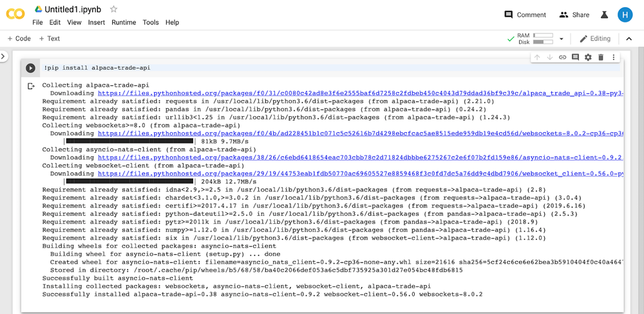This screenshot has height=314, width=644.
Task: Click 'Collecting websockets>=8.0' output line
Action: coord(141,125)
